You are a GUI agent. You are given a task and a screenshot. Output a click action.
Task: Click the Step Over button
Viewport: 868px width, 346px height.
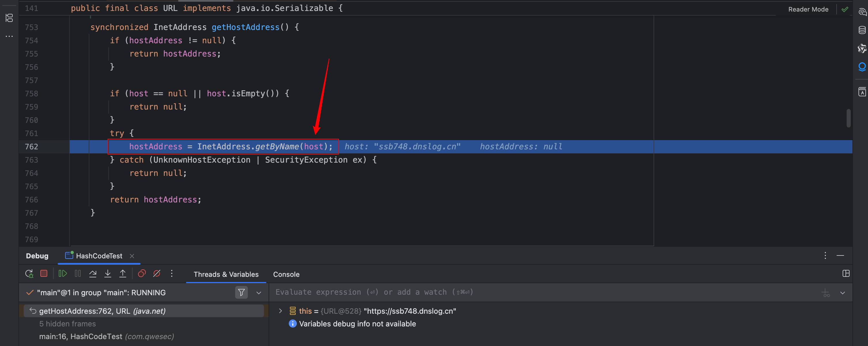(x=93, y=274)
